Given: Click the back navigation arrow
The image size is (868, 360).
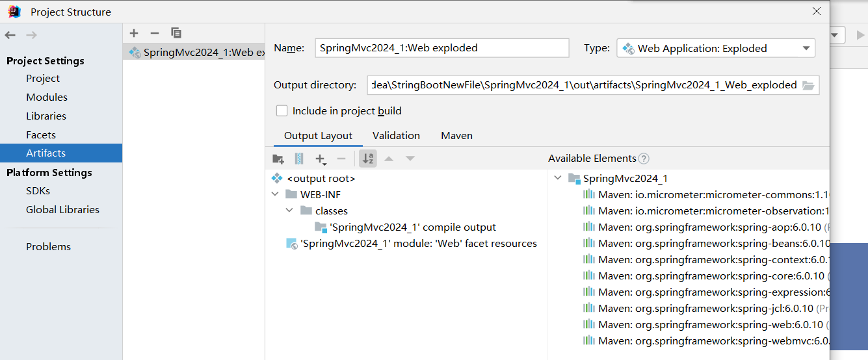Looking at the screenshot, I should coord(10,35).
